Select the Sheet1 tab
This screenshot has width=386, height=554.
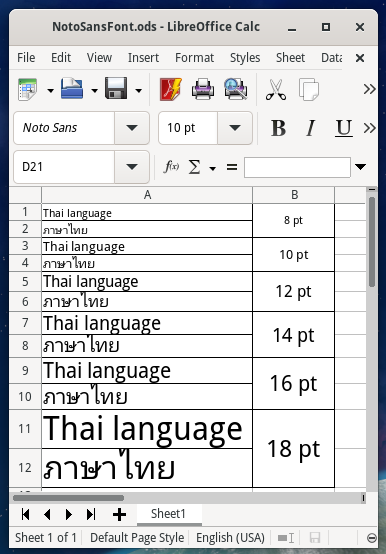pos(168,514)
